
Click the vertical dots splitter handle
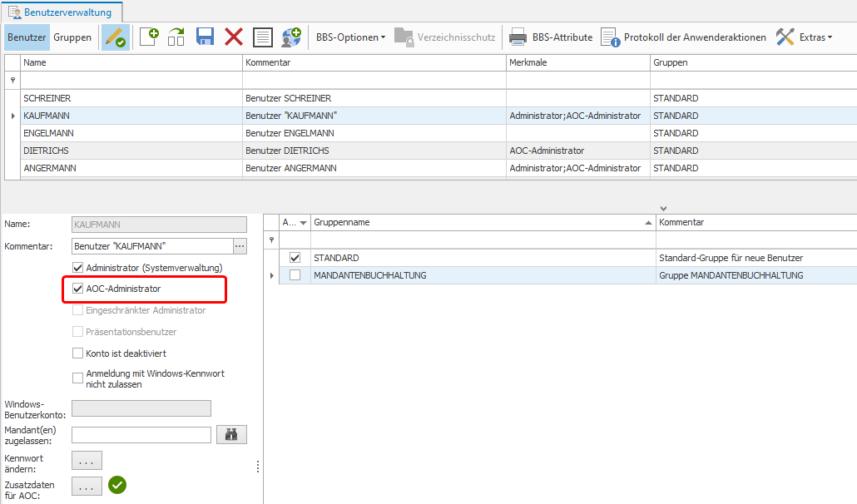[x=258, y=467]
